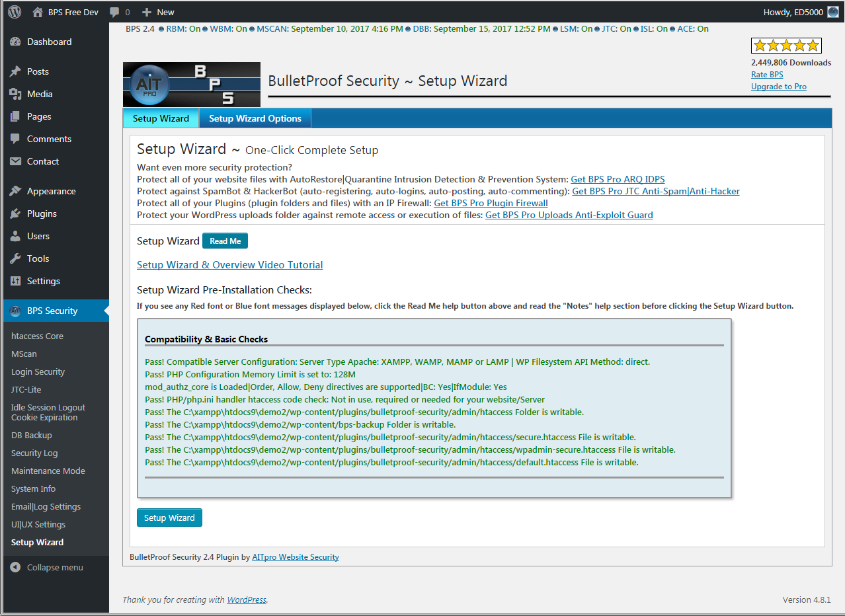Click the Tools wrench icon
This screenshot has width=845, height=616.
click(15, 258)
